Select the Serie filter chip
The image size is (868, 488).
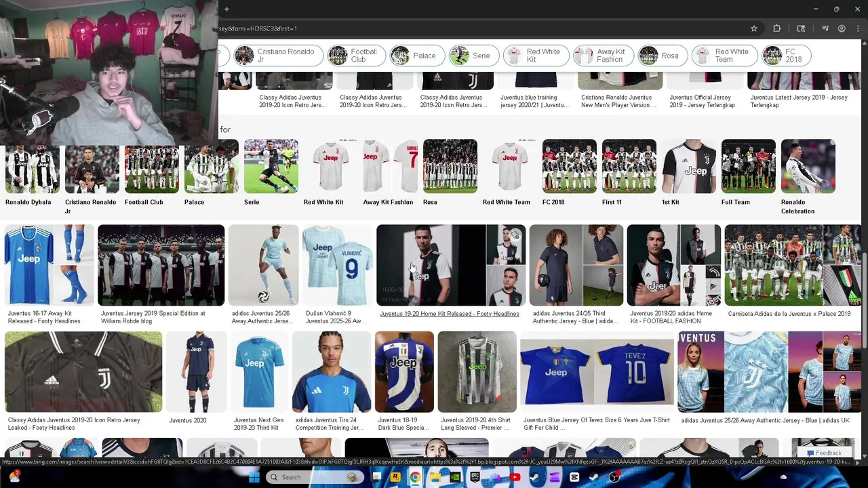coord(473,56)
